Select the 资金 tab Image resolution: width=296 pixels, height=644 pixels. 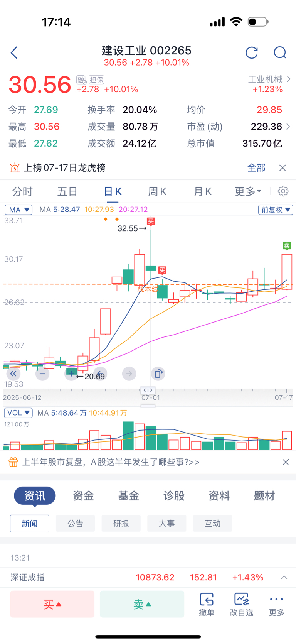[x=83, y=496]
